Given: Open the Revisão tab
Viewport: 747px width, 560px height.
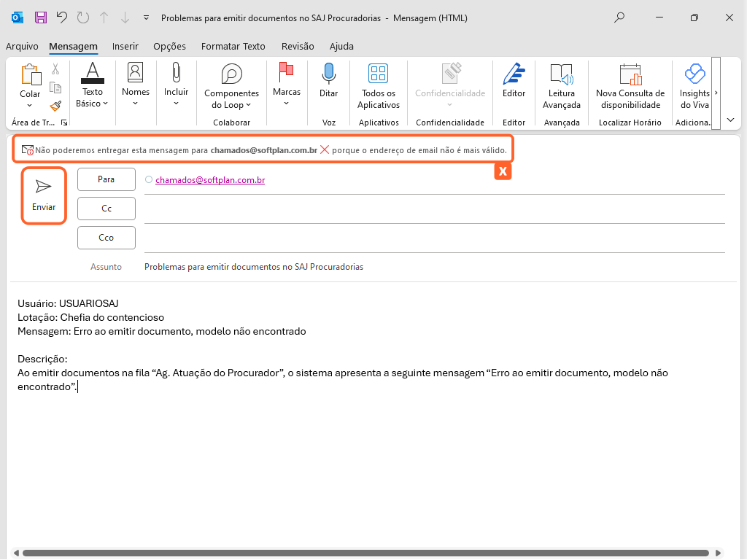Looking at the screenshot, I should (x=298, y=46).
